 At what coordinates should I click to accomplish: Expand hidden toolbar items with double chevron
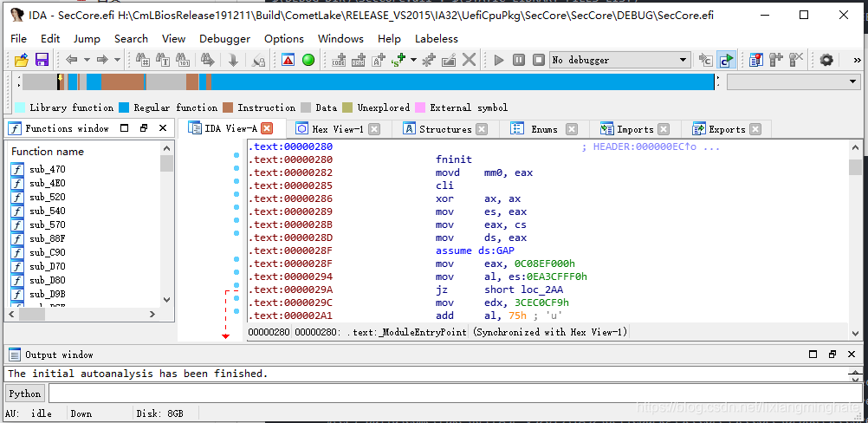click(858, 60)
